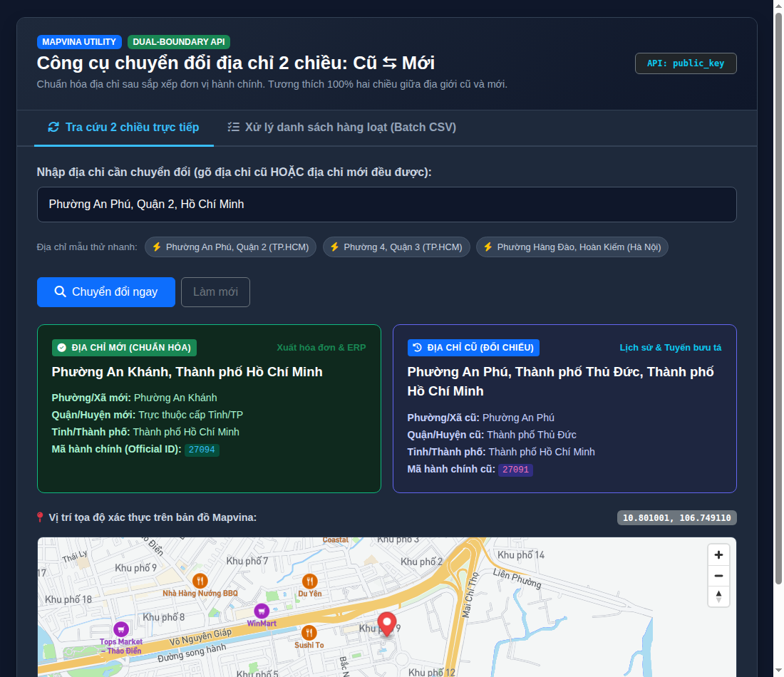Click the DUAL-BOUNDARY API badge
The image size is (784, 677).
179,42
